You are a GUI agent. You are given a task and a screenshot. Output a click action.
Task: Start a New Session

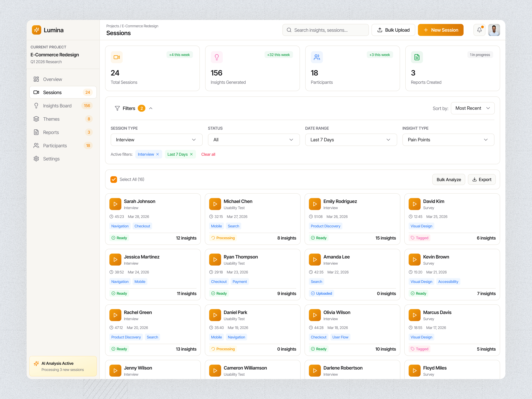click(x=441, y=30)
